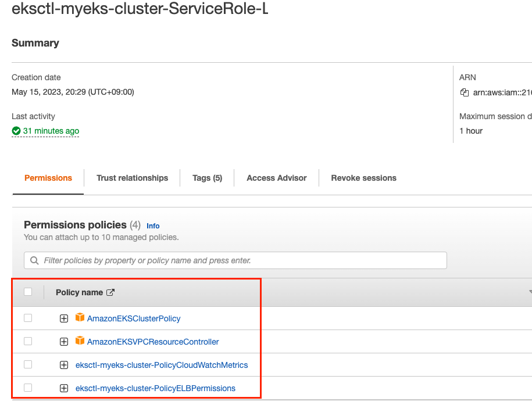Go to the Revoke sessions tab

tap(364, 178)
